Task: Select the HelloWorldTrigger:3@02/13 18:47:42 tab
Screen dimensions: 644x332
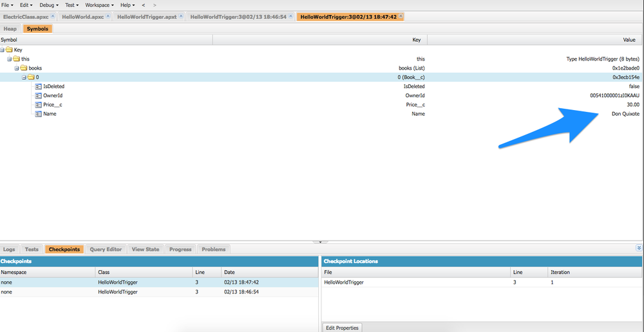Action: click(351, 17)
